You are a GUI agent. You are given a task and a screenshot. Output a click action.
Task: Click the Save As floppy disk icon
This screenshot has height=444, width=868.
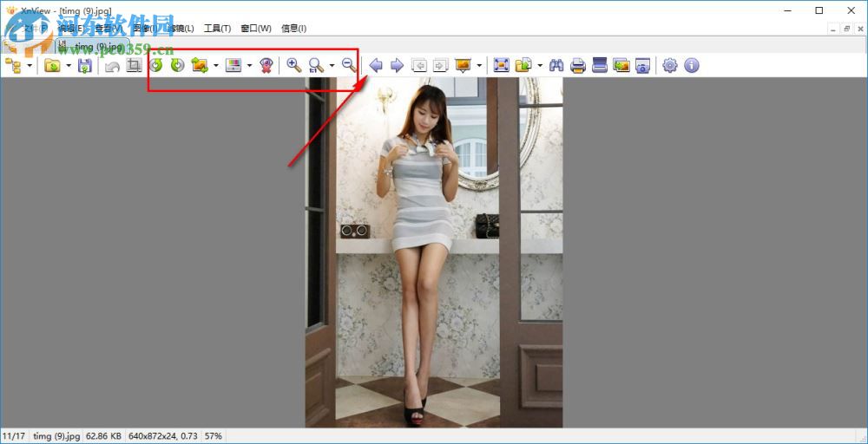(85, 66)
